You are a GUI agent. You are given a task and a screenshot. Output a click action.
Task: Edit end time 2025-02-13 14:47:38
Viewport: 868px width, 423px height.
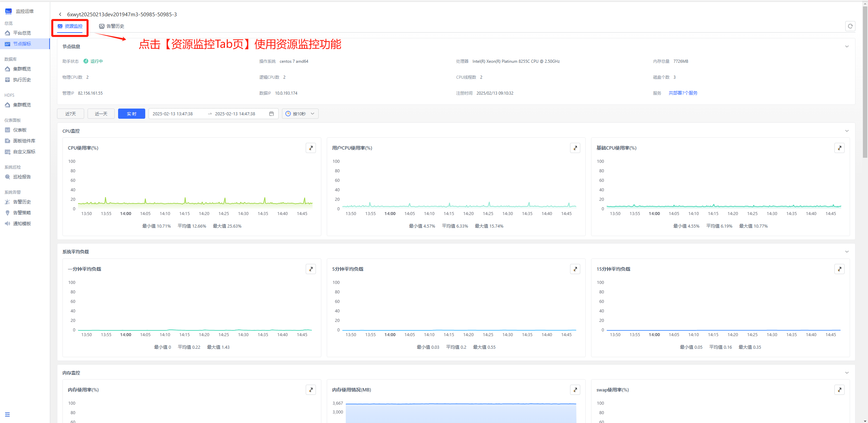235,114
